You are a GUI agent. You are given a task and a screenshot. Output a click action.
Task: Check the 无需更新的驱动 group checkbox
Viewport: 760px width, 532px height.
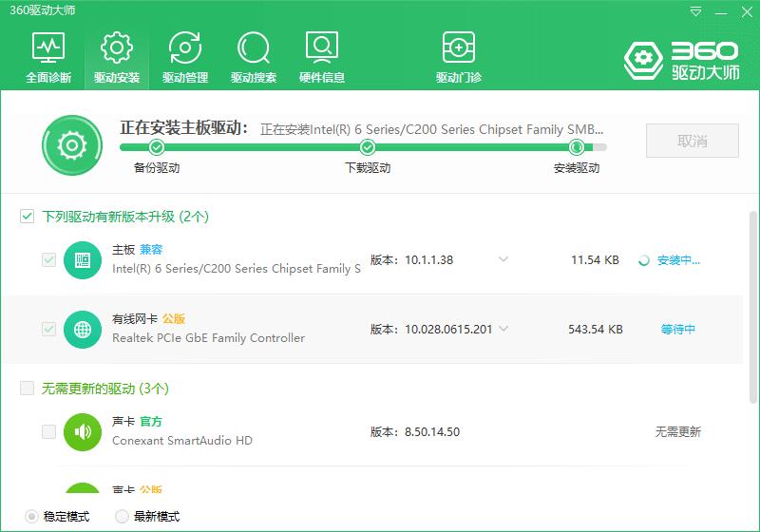coord(28,389)
